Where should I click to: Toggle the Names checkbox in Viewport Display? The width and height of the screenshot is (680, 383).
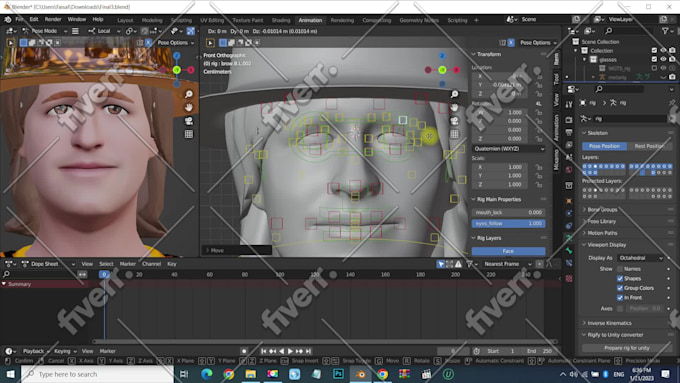point(620,269)
